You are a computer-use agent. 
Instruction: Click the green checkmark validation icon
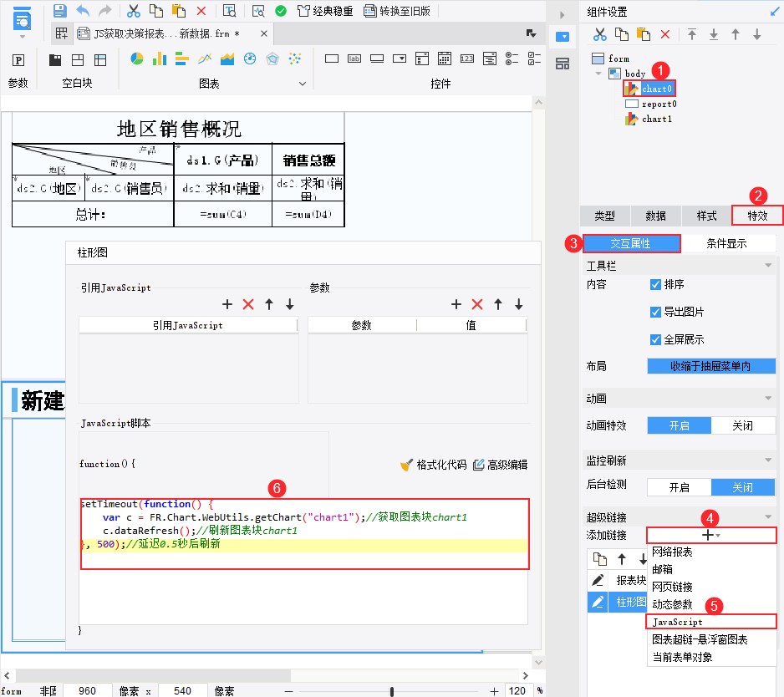click(x=281, y=11)
